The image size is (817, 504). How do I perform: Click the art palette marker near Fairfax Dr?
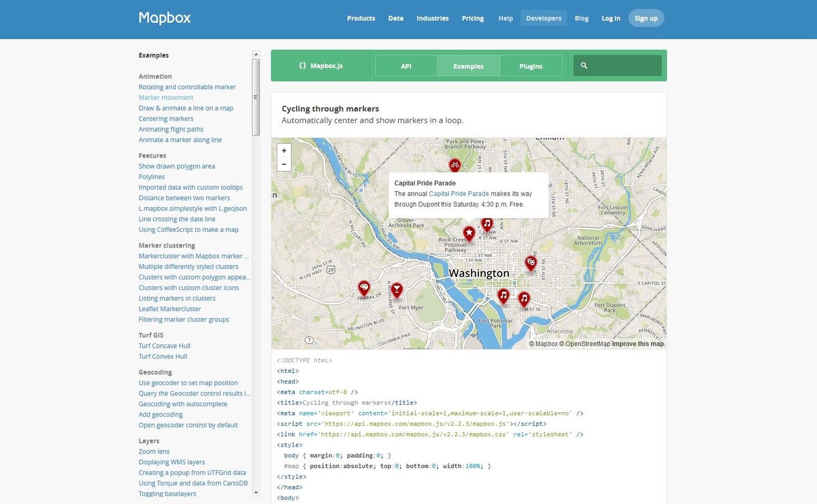[x=364, y=289]
